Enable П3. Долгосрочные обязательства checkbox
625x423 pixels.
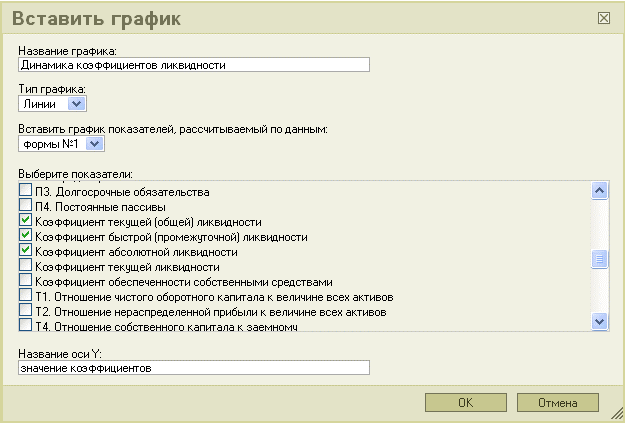point(26,191)
